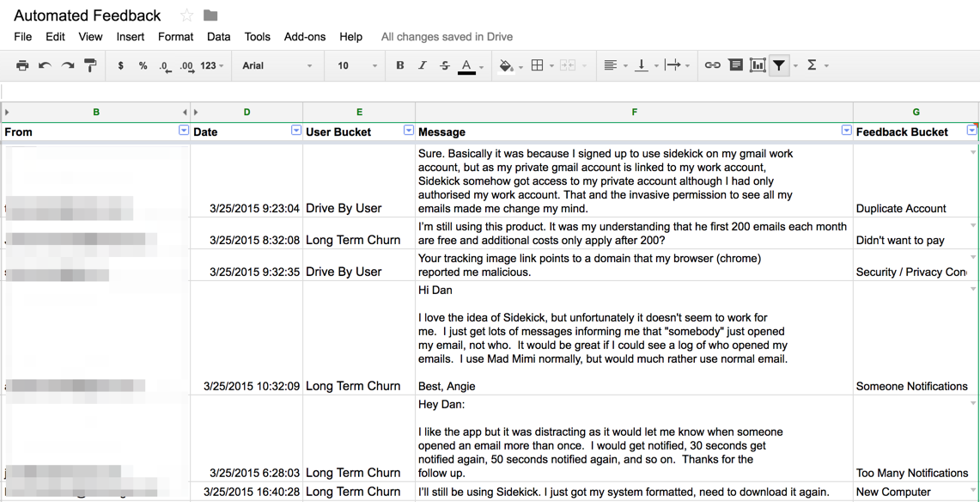The height and width of the screenshot is (502, 980).
Task: Open text wrapping options
Action: click(673, 65)
